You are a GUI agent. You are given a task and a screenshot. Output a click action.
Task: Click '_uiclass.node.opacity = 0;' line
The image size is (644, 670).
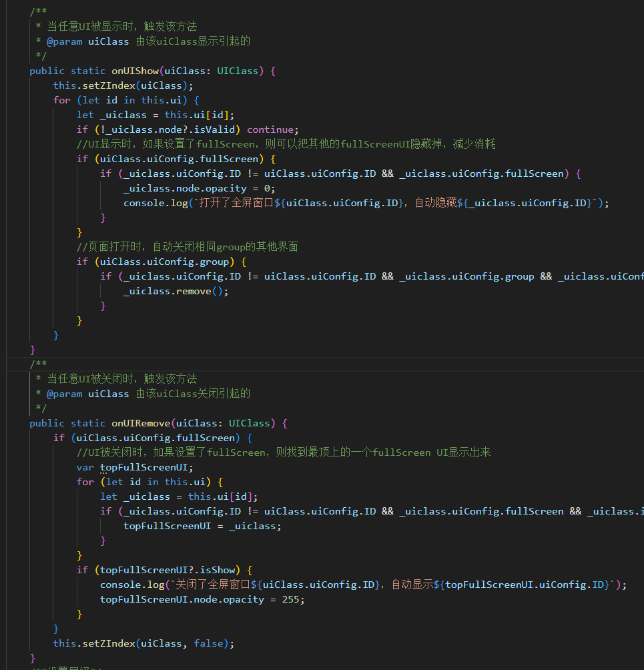199,188
